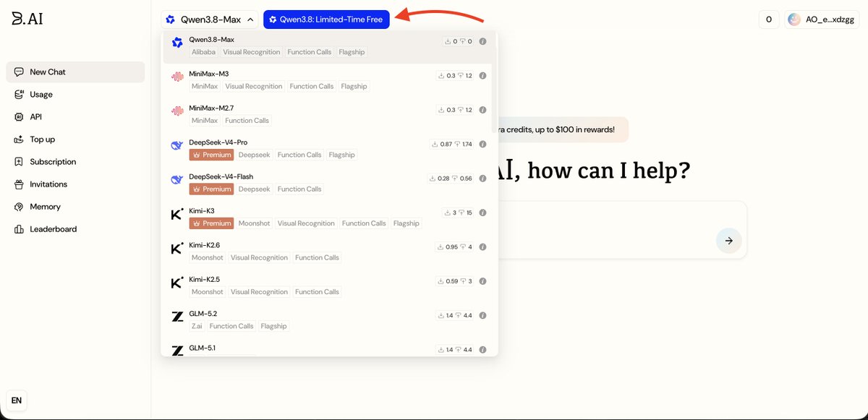Click the Qwen3.8: Limited-Time Free banner button
This screenshot has height=420, width=868.
(x=326, y=20)
